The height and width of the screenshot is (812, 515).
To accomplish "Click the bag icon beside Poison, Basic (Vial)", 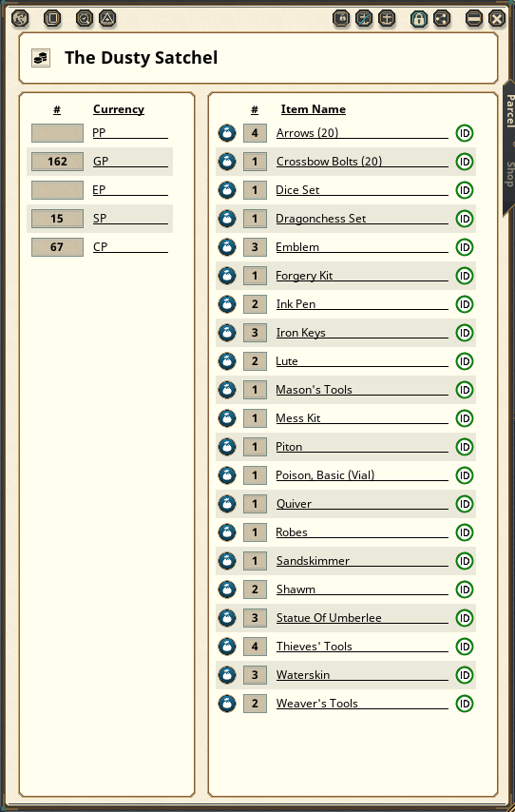I will tap(227, 474).
